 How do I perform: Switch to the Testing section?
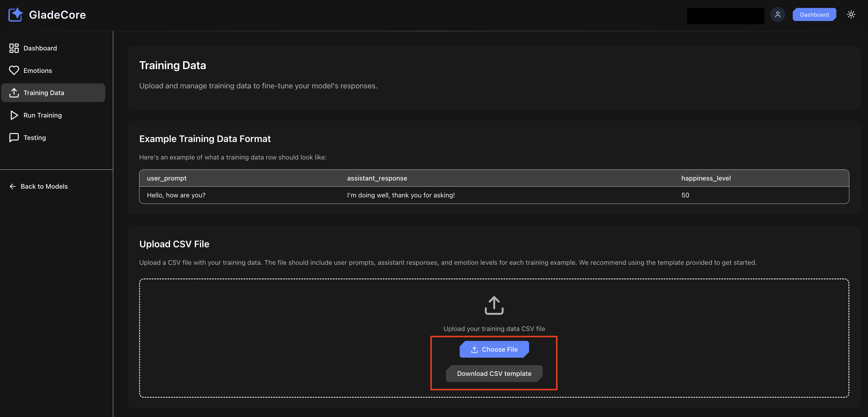[34, 137]
